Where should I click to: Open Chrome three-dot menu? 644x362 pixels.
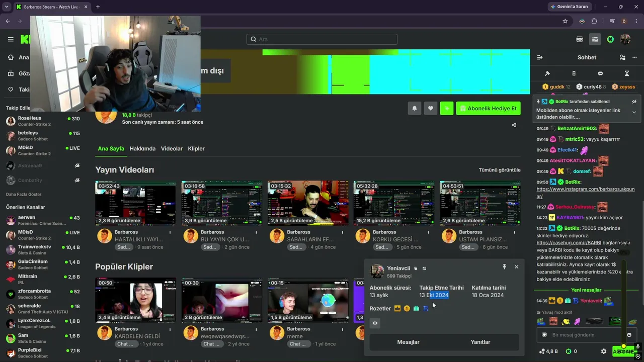(x=636, y=21)
